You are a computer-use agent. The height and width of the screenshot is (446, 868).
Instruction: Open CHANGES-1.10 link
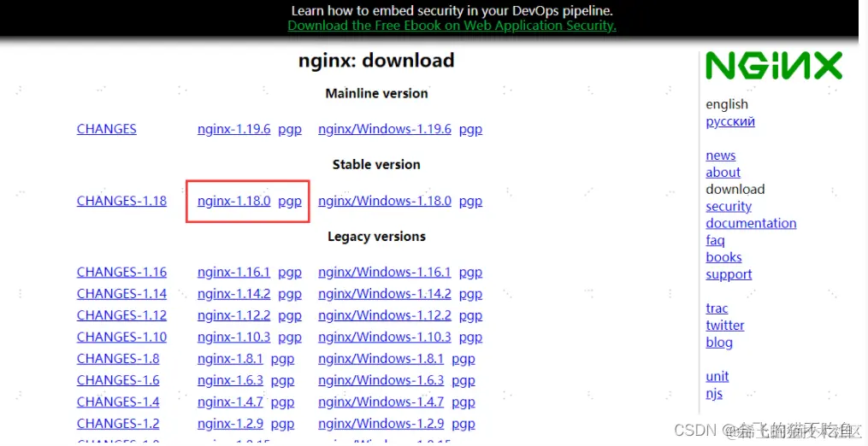pyautogui.click(x=121, y=337)
